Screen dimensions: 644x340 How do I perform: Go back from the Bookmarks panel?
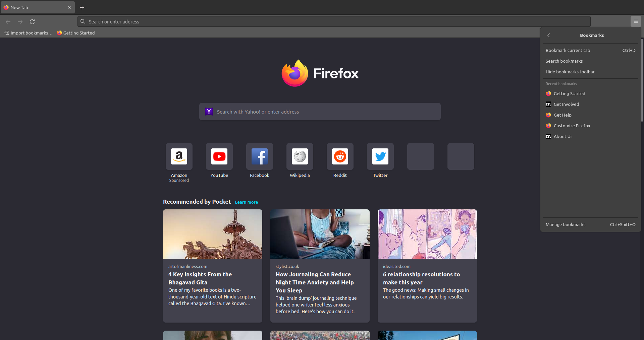pyautogui.click(x=548, y=35)
